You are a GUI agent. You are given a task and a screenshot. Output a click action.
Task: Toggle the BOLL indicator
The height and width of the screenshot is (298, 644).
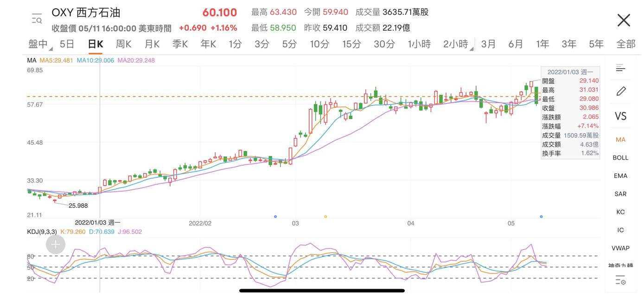click(620, 157)
